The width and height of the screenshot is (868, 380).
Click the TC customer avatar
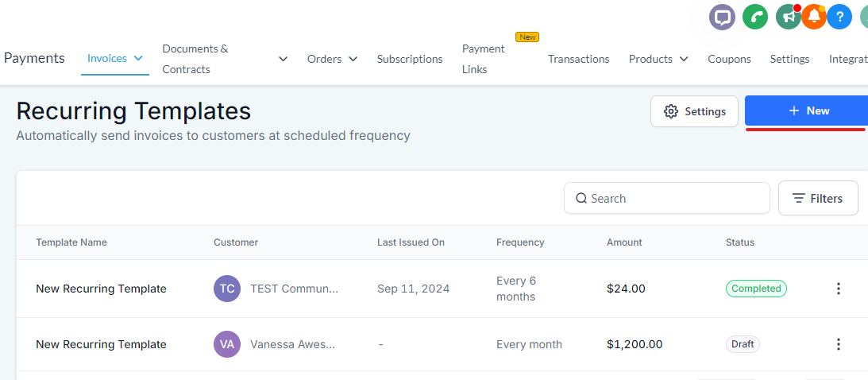(x=227, y=289)
